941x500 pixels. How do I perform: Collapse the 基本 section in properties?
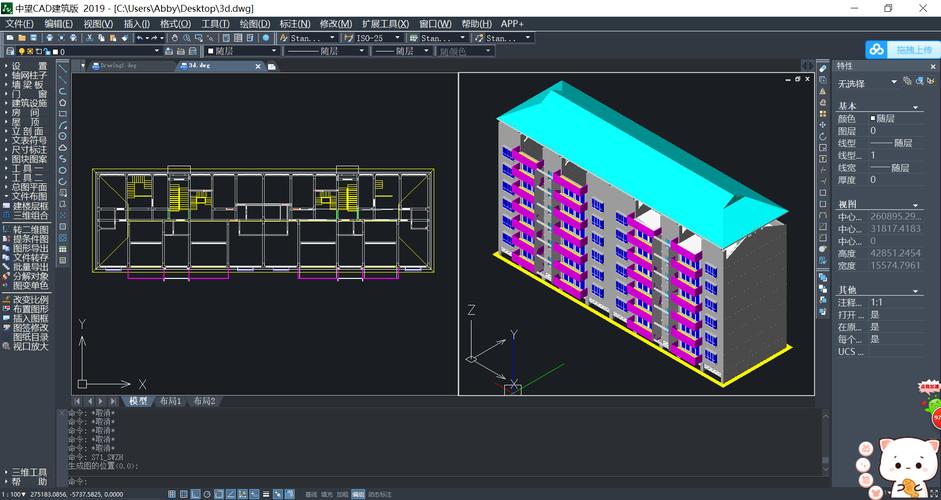[x=915, y=107]
